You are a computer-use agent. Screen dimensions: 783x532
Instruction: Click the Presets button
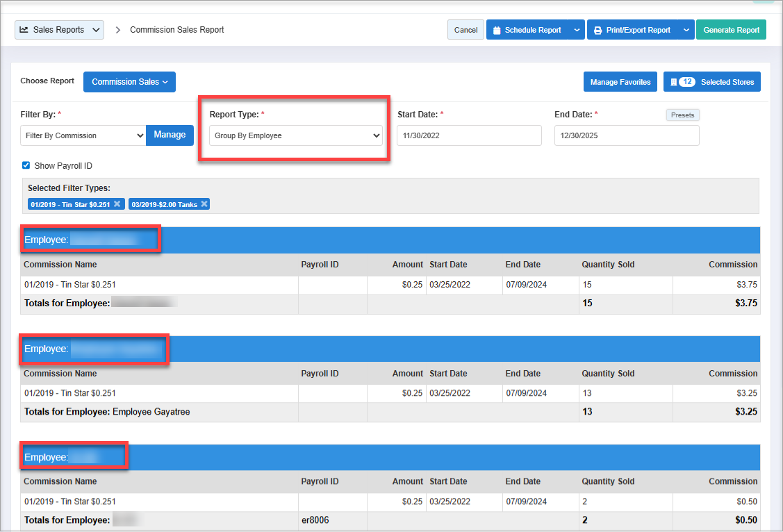click(x=682, y=115)
